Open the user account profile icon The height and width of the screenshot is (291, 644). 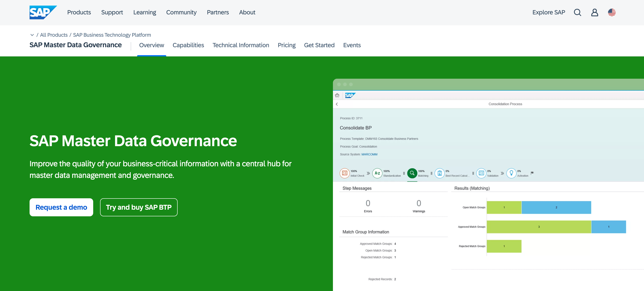595,12
